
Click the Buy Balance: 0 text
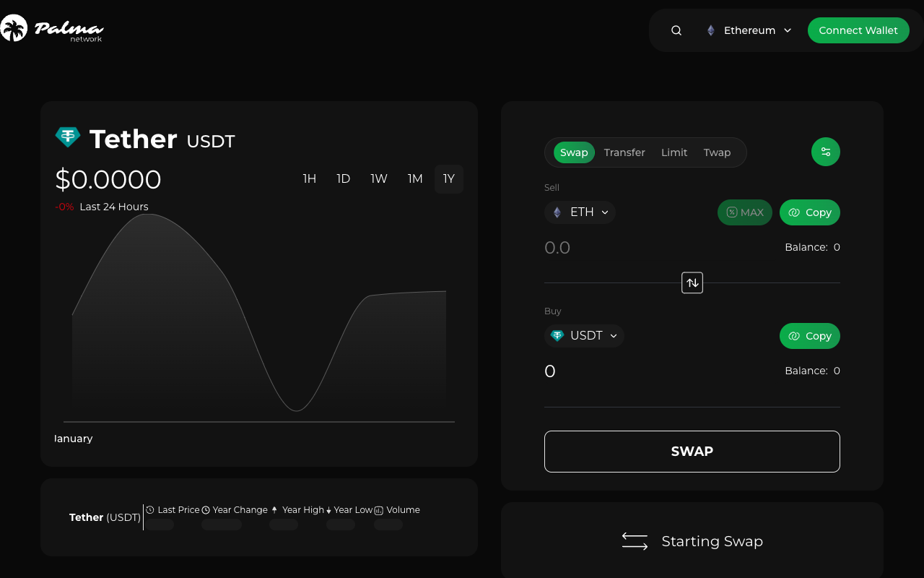point(812,371)
